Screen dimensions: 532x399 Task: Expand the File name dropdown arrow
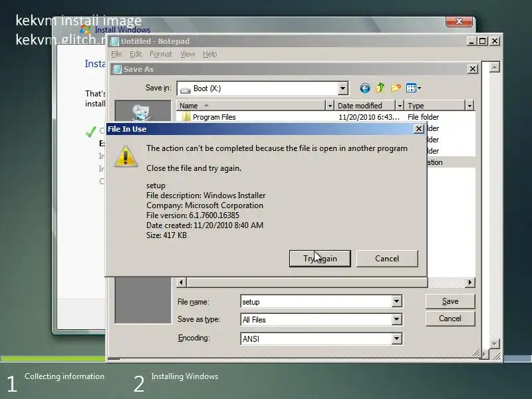pyautogui.click(x=396, y=301)
